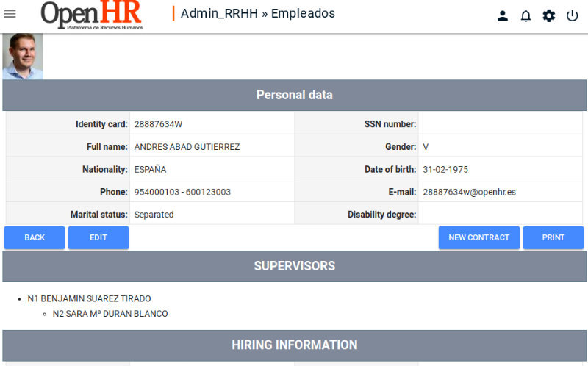The image size is (588, 366).
Task: Click the OpenHR logo
Action: (x=91, y=15)
